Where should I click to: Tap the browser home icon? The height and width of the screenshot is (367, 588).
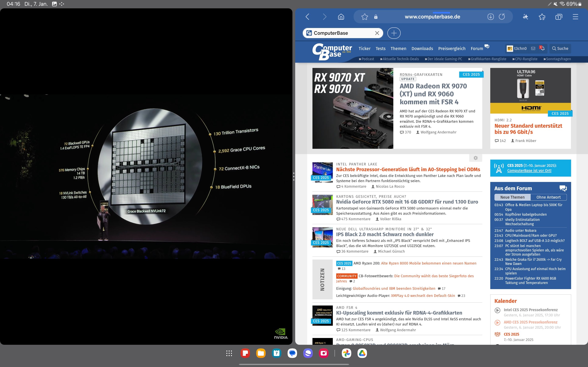click(x=341, y=17)
